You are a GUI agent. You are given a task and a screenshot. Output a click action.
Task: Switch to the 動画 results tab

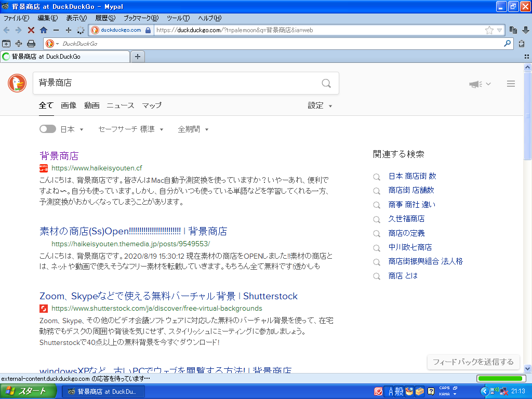[x=91, y=105]
